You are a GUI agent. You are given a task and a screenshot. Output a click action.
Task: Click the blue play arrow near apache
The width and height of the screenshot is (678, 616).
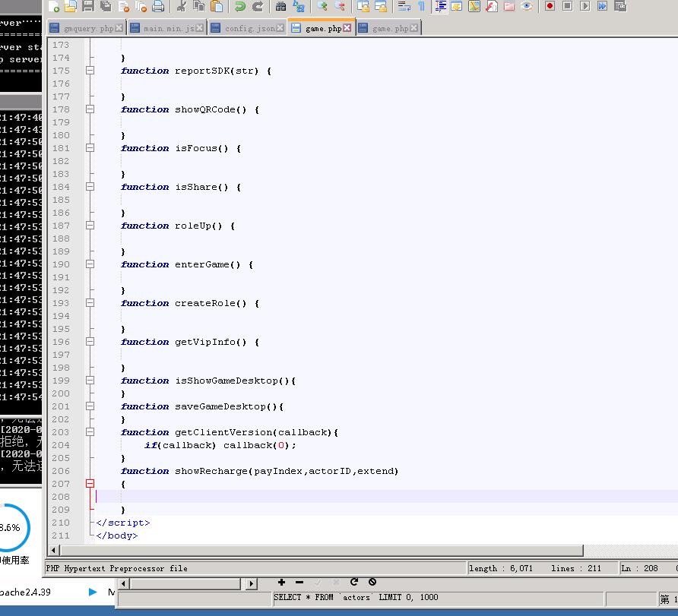[x=93, y=592]
